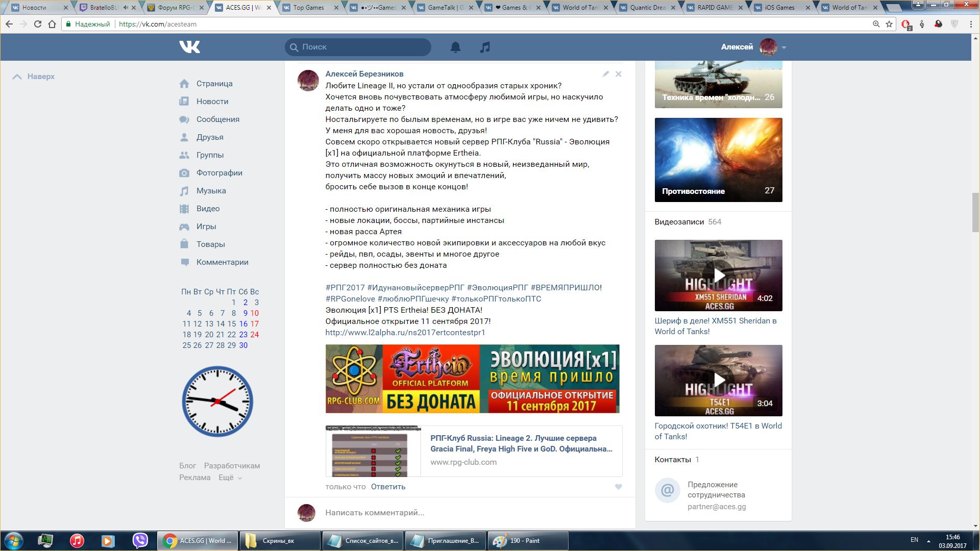This screenshot has width=980, height=551.
Task: Click date 11 in sidebar calendar
Action: pyautogui.click(x=186, y=324)
